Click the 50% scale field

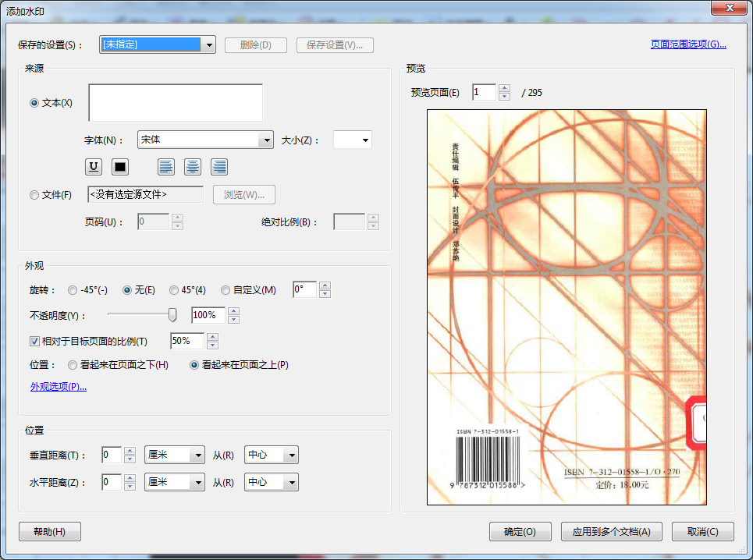click(187, 341)
